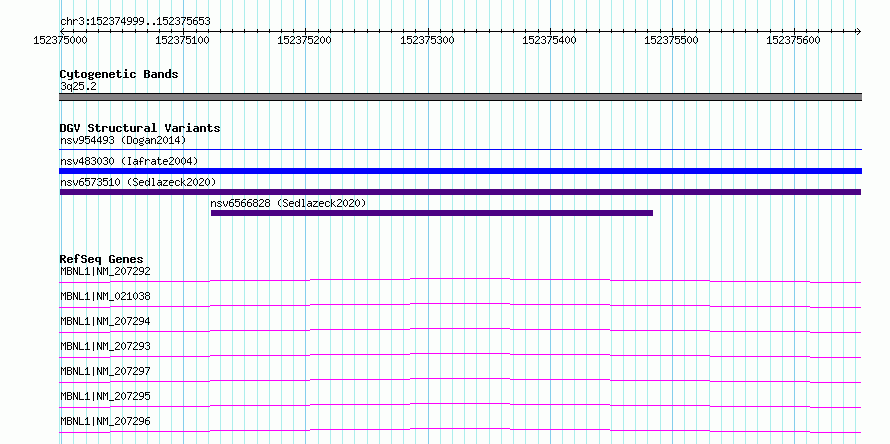Click ruler position 152375200
This screenshot has width=890, height=444.
305,40
